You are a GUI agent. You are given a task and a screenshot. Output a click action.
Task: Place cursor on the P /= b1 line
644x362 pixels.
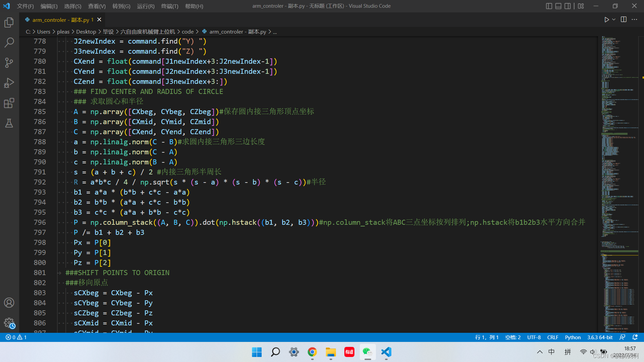pyautogui.click(x=109, y=232)
